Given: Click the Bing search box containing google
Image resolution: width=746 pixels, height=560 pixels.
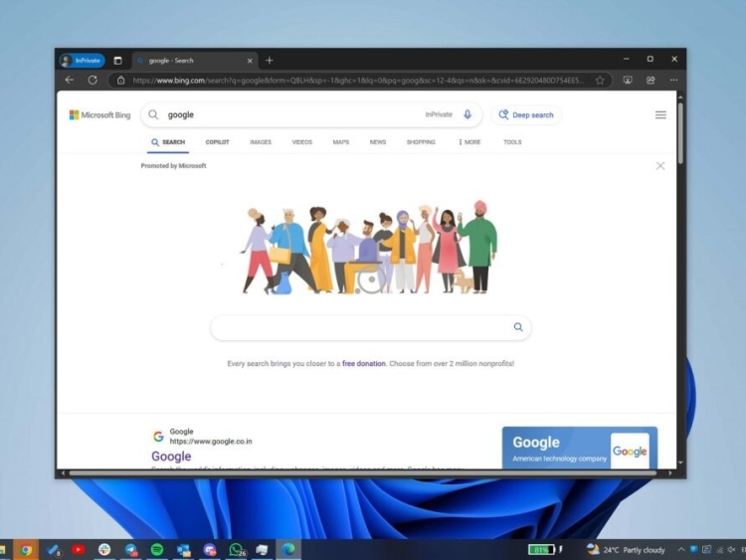Looking at the screenshot, I should click(288, 115).
